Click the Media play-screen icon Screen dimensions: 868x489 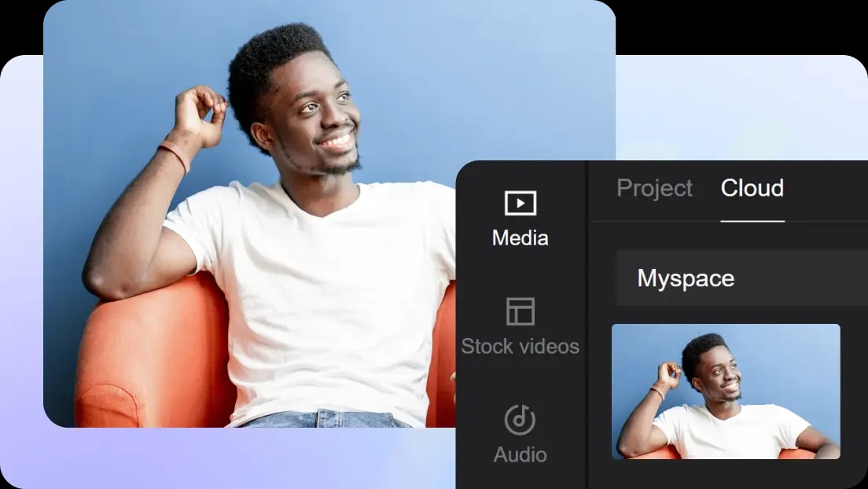click(x=520, y=204)
